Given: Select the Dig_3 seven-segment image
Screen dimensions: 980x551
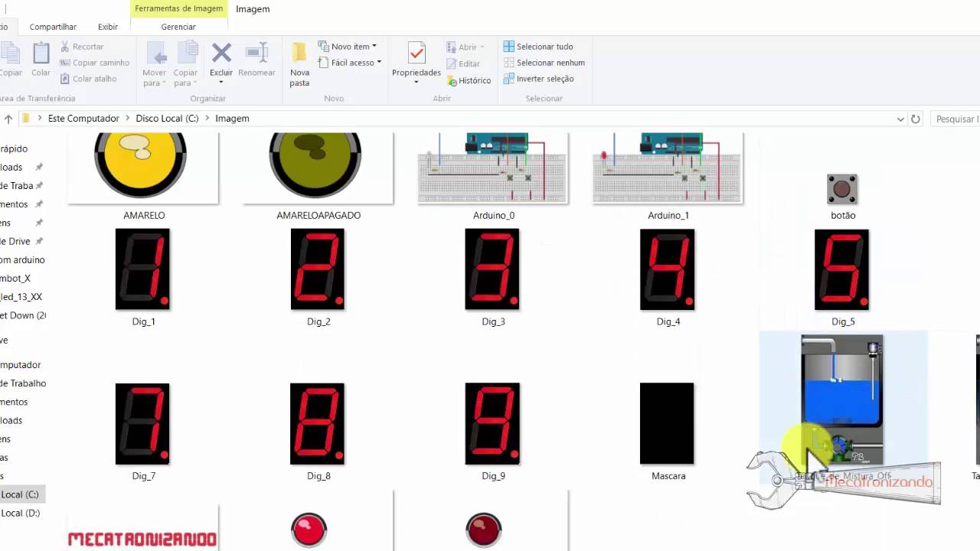Looking at the screenshot, I should tap(492, 269).
